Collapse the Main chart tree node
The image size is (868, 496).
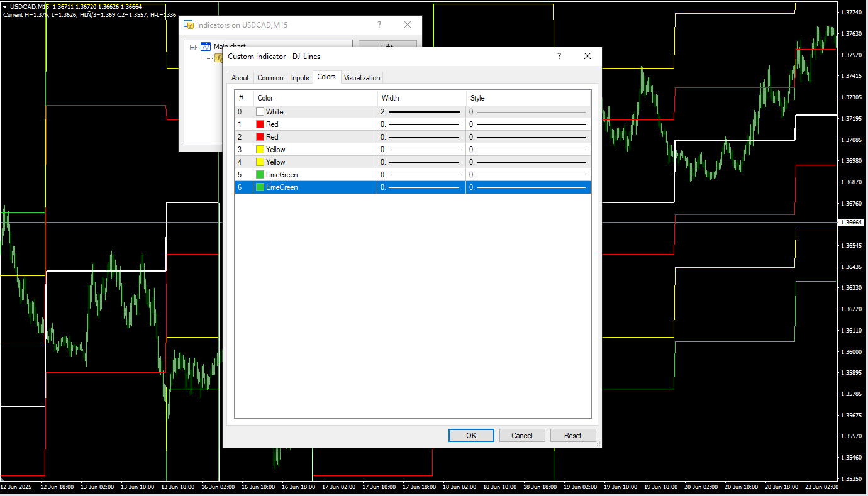(x=193, y=47)
